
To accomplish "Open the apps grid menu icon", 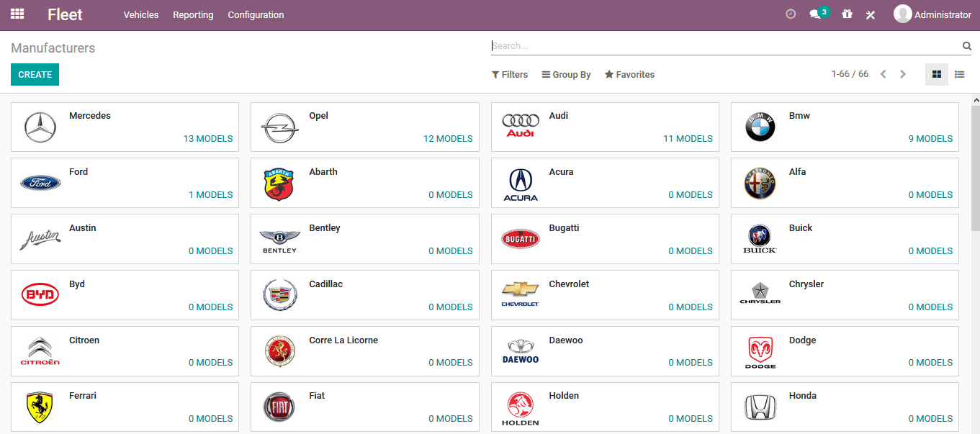I will coord(17,14).
